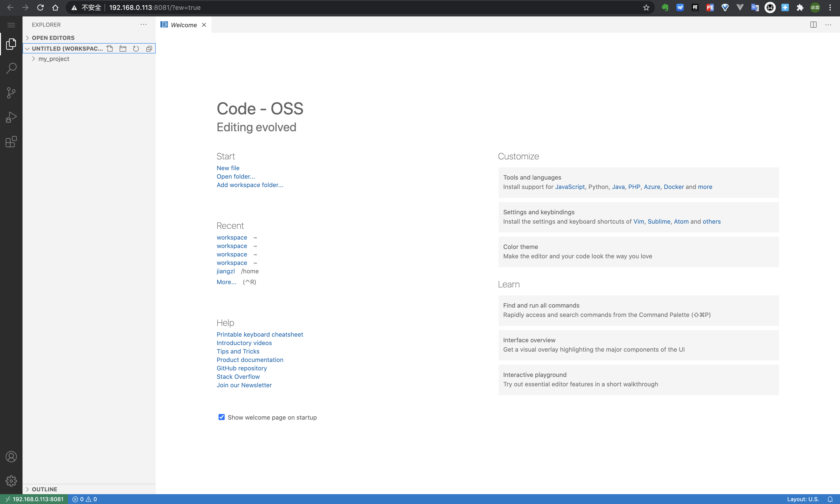
Task: Open the Color theme card
Action: point(638,252)
